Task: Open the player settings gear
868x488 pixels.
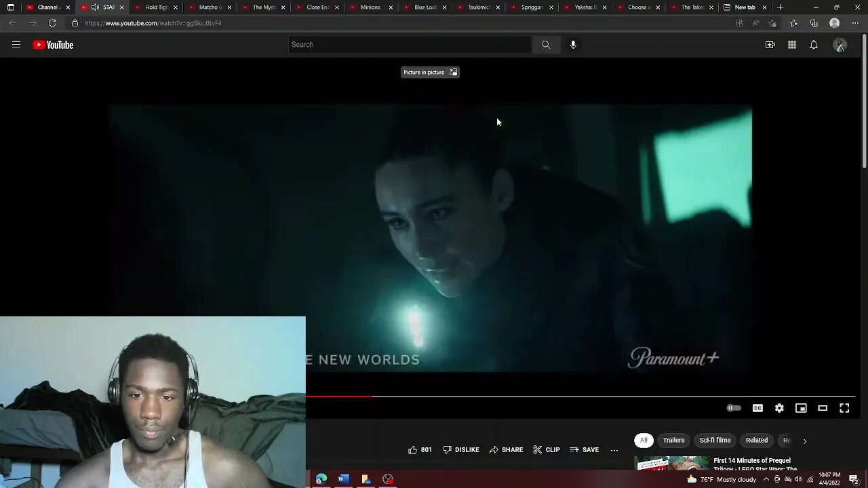Action: point(779,408)
